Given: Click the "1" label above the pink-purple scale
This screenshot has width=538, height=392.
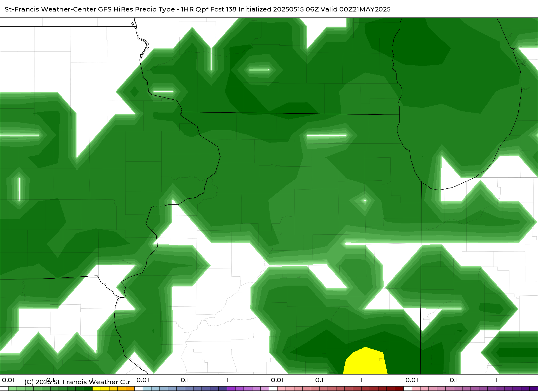Looking at the screenshot, I should coord(496,380).
